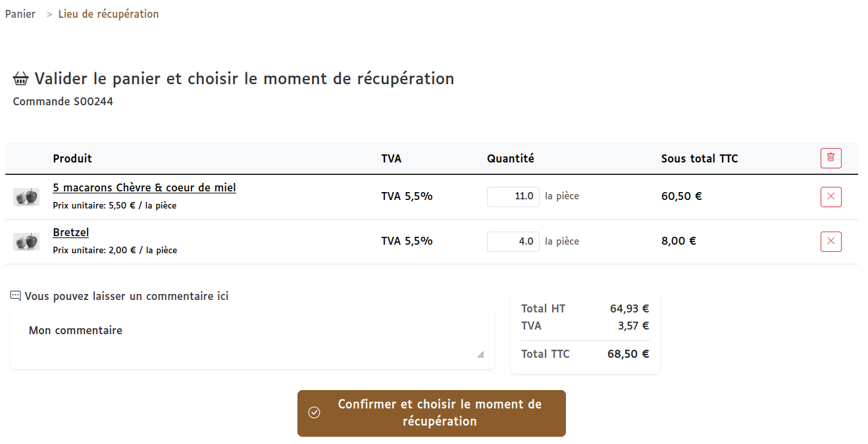The height and width of the screenshot is (444, 868).
Task: Click the comment bubble icon above the textarea
Action: (x=16, y=296)
